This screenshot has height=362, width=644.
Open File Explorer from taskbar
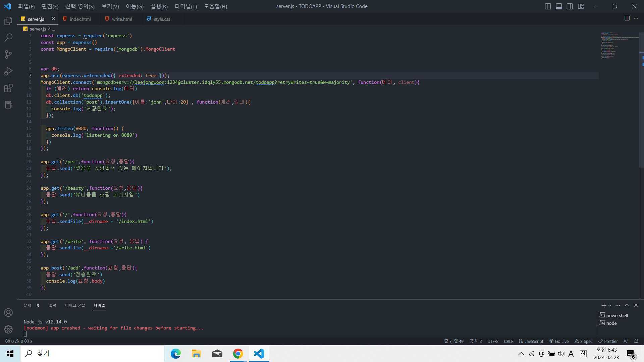coord(196,354)
